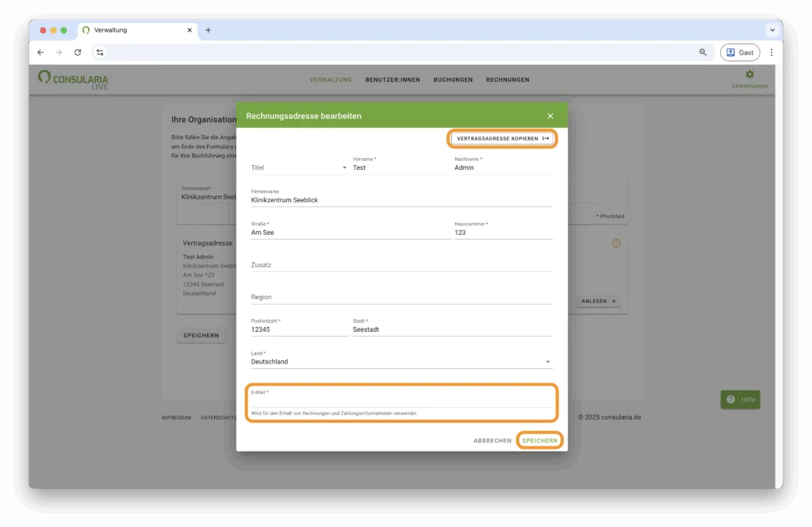Click into the E-Mail input field
Viewport: 812px width, 527px height.
click(x=401, y=402)
